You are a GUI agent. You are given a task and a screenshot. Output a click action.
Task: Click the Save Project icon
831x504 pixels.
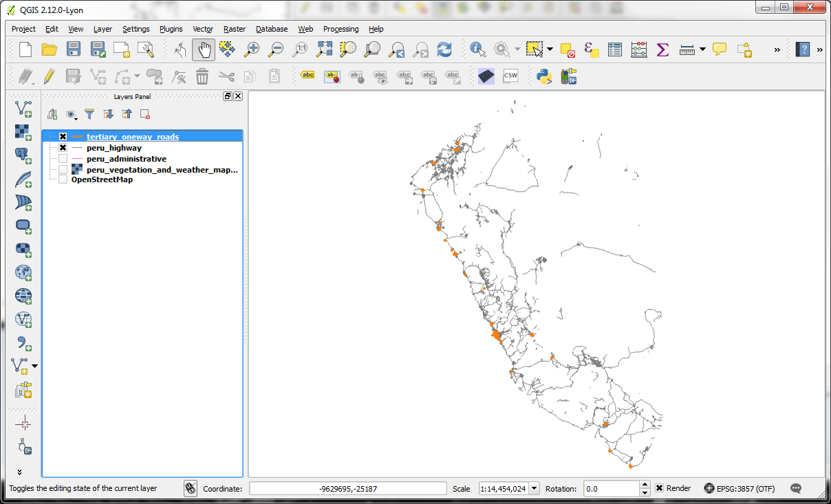(x=74, y=50)
